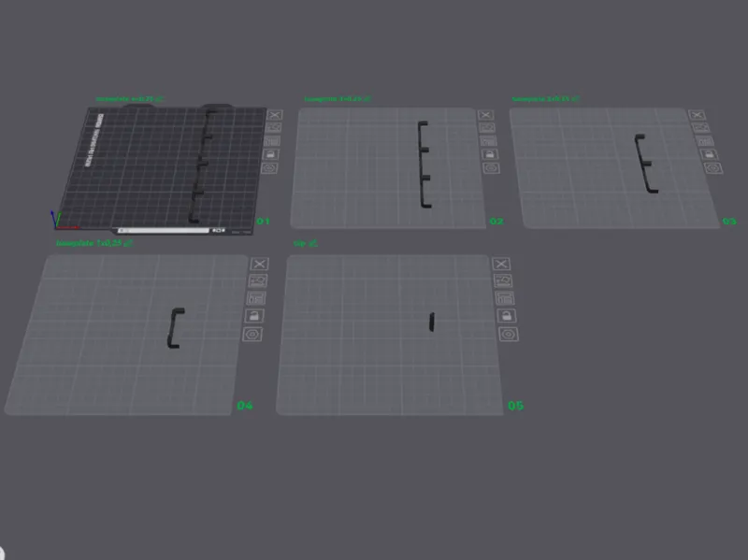
Task: Arrange objects on plate 01
Action: coord(272,141)
